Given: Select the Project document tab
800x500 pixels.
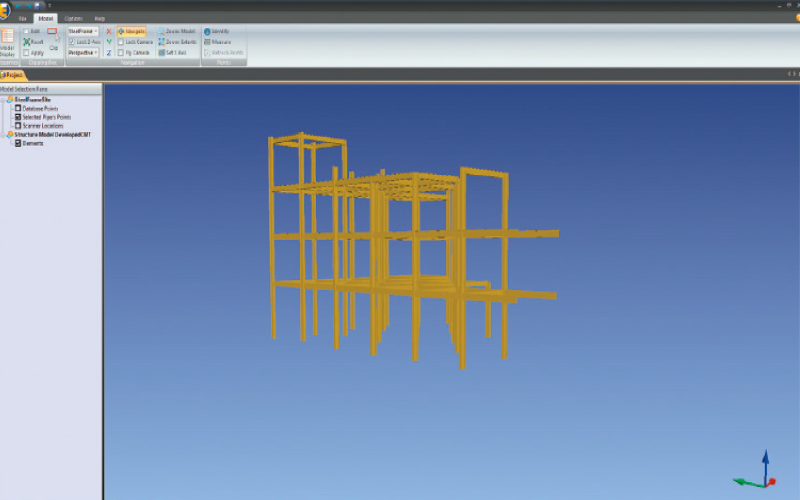Looking at the screenshot, I should point(13,75).
